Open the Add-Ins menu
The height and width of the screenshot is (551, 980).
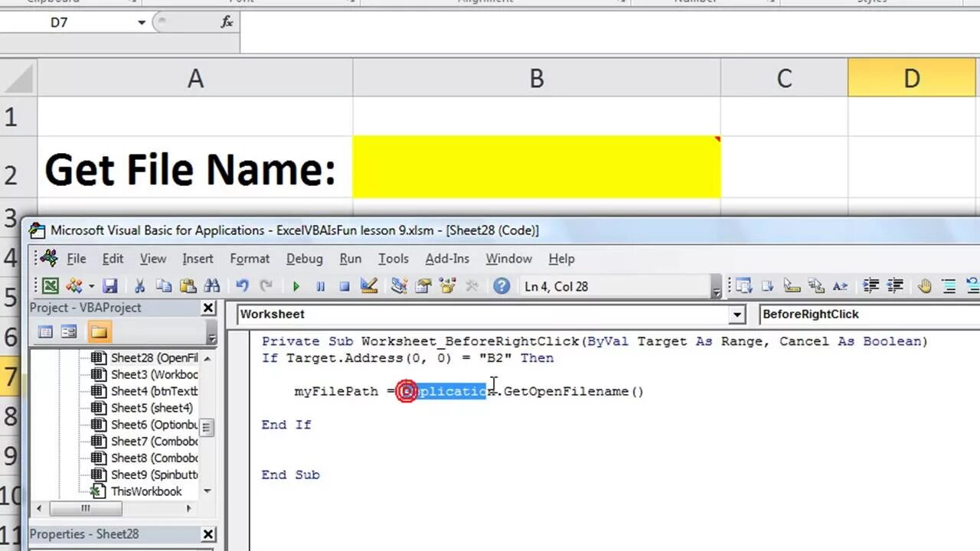[447, 259]
